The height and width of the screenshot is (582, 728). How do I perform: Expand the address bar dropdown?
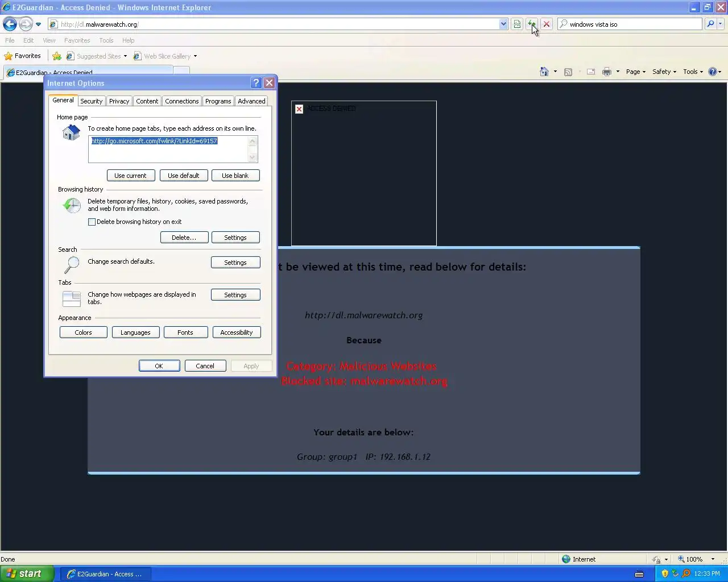[x=503, y=24]
